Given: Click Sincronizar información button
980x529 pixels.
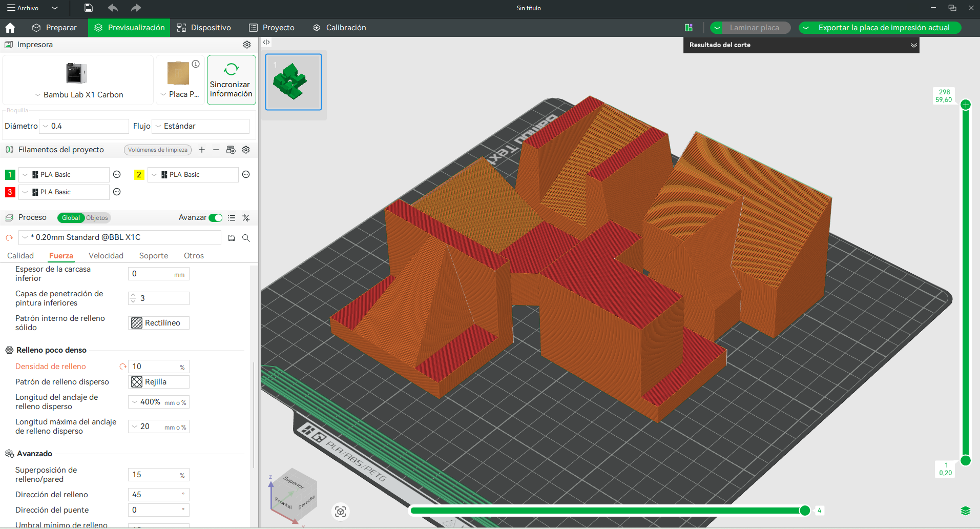Looking at the screenshot, I should tap(231, 80).
